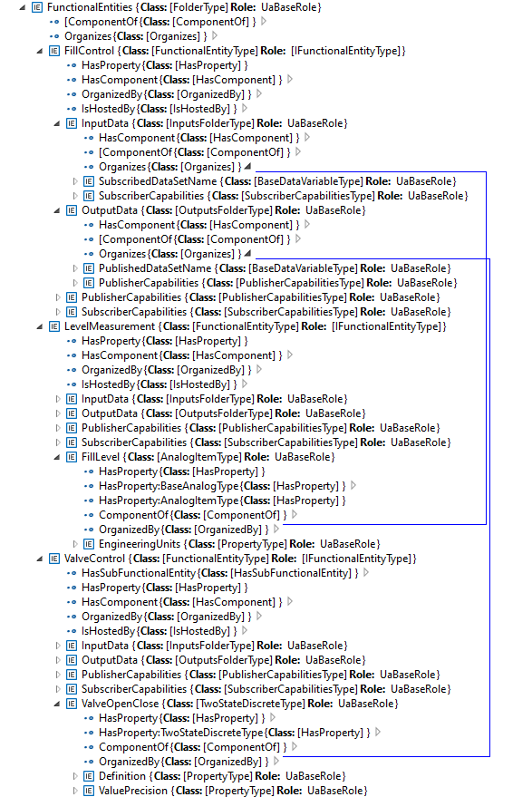Click interface icon beside FillControl's IsHostedBy
Image resolution: width=532 pixels, height=797 pixels.
tap(72, 109)
